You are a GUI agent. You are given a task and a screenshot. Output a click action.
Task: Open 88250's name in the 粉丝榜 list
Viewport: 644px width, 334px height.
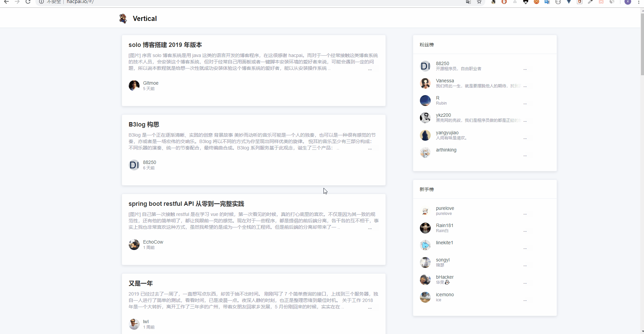click(x=442, y=63)
